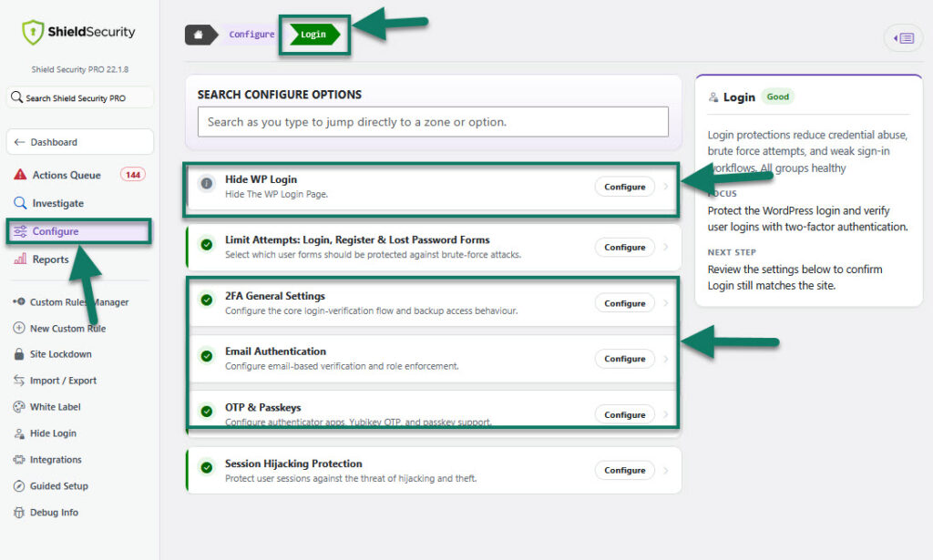The image size is (933, 560).
Task: Click the green check beside 2FA General Settings
Action: pos(207,300)
